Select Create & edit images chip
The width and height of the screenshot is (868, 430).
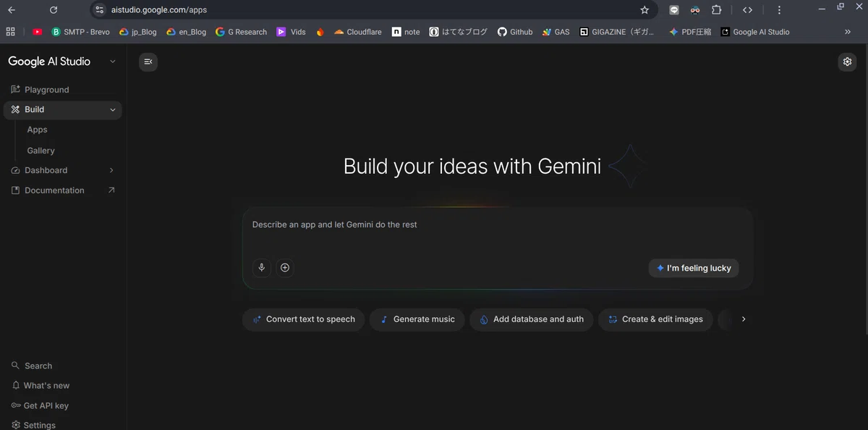coord(655,319)
